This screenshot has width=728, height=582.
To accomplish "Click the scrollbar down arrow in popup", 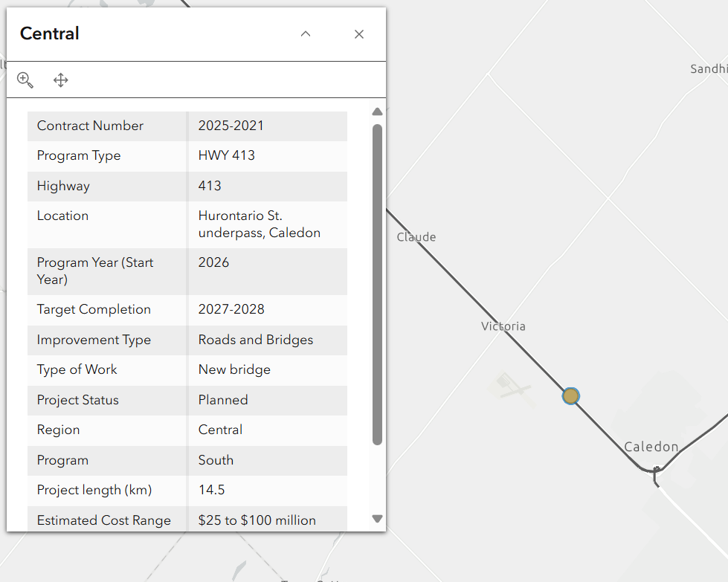I will click(377, 519).
